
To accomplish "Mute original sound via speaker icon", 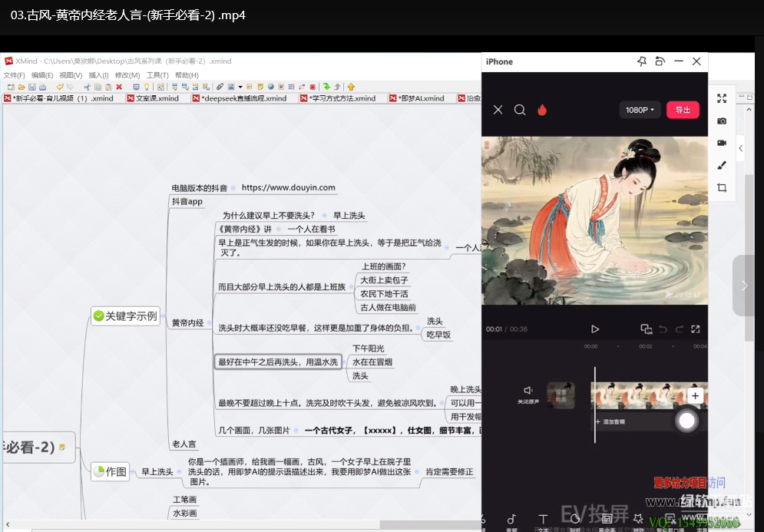I will click(528, 391).
